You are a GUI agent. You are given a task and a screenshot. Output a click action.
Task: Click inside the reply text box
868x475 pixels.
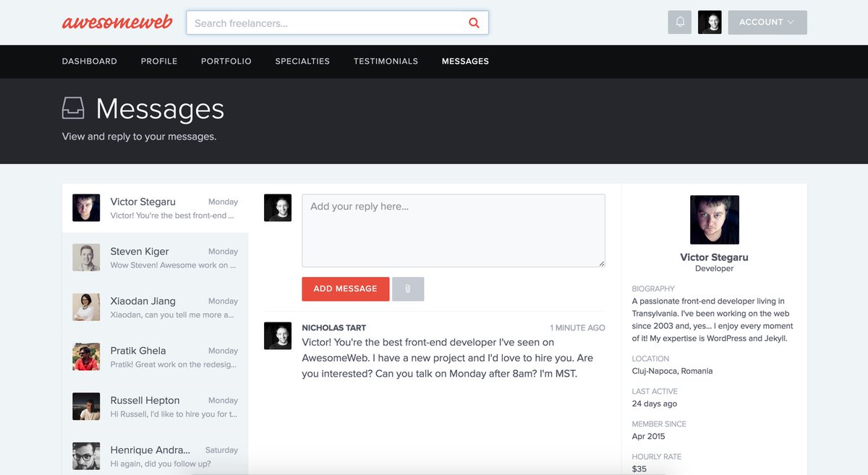(453, 230)
